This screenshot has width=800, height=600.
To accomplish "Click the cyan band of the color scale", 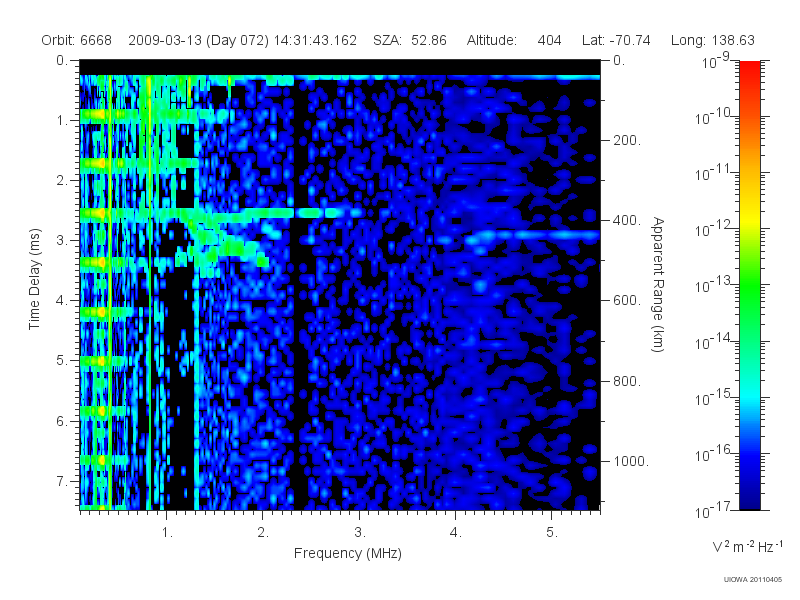I will [750, 395].
